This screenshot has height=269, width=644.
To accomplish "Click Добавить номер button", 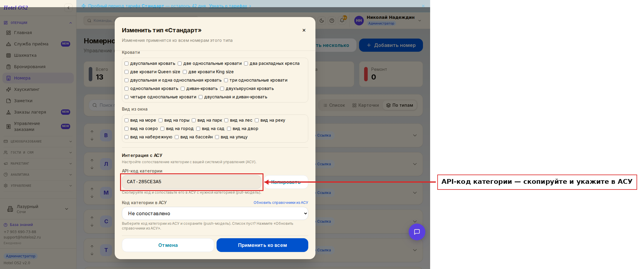I will pos(391,45).
